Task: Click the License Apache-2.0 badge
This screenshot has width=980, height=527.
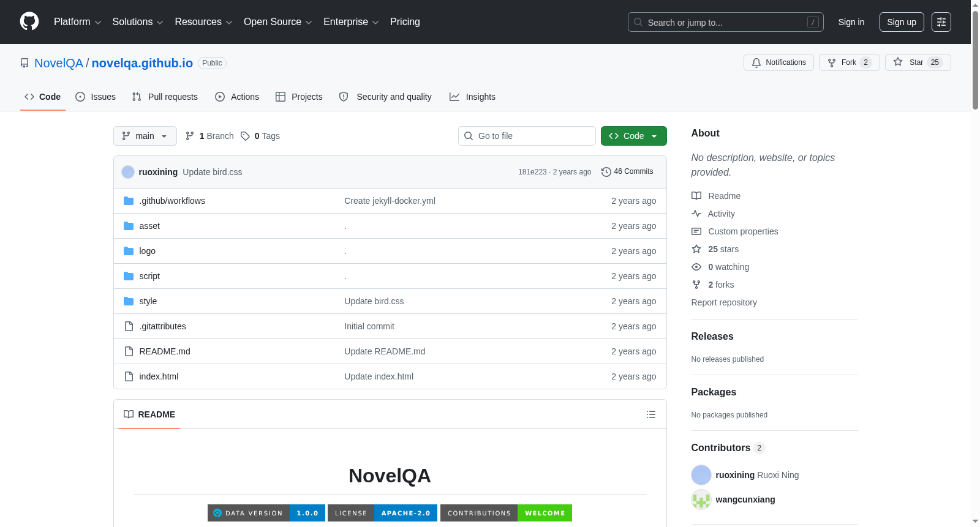Action: click(x=382, y=513)
